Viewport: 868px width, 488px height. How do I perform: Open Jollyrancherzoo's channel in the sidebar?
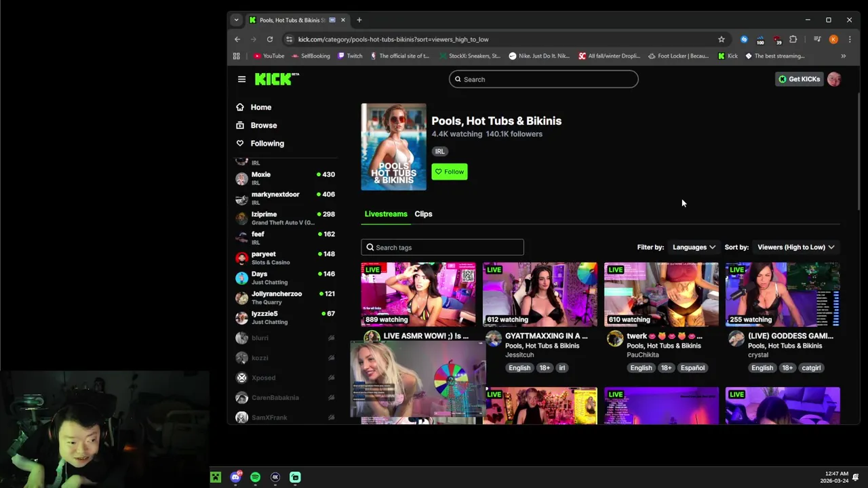tap(285, 298)
